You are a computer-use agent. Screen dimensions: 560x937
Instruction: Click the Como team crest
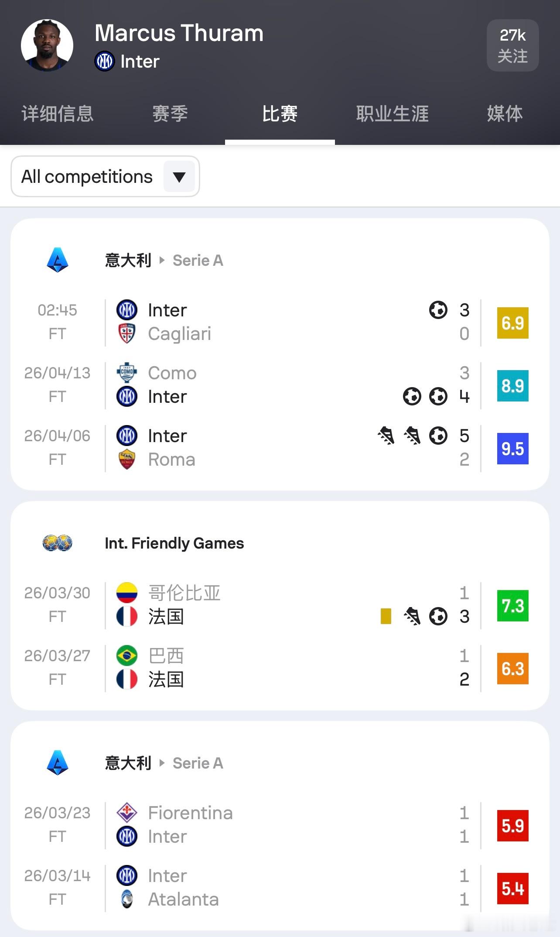coord(127,373)
